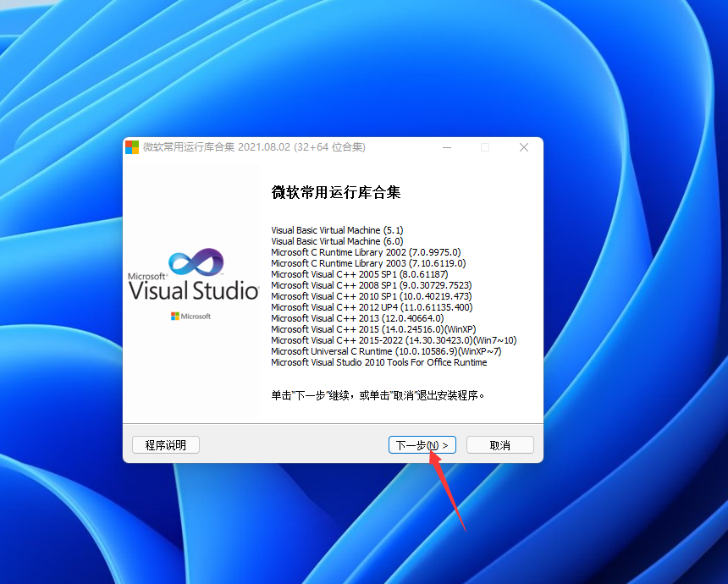728x584 pixels.
Task: Click the small Microsoft logo under Visual Studio
Action: click(190, 317)
